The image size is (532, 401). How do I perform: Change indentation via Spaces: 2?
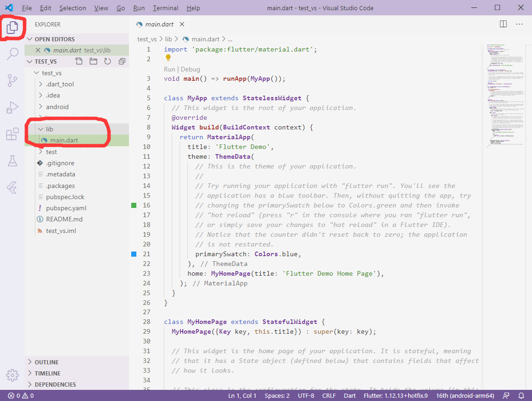coord(277,395)
